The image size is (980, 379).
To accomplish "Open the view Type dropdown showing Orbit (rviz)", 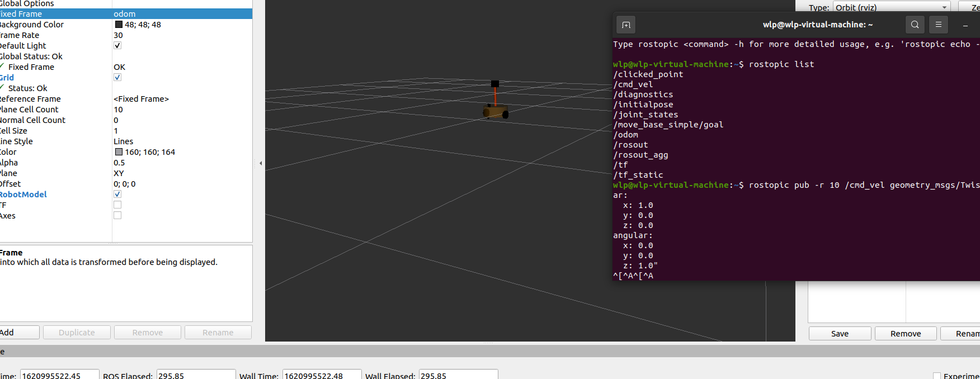I will pyautogui.click(x=891, y=7).
